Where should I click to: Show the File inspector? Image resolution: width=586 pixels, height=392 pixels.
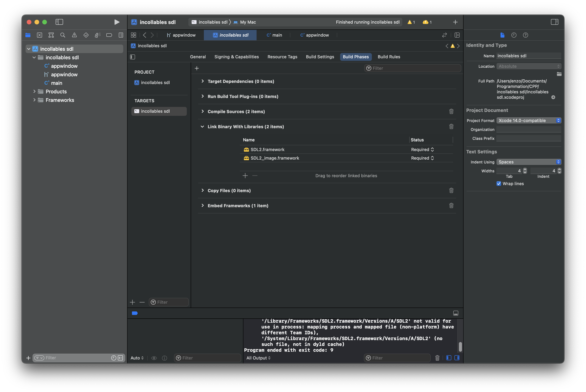[x=502, y=35]
